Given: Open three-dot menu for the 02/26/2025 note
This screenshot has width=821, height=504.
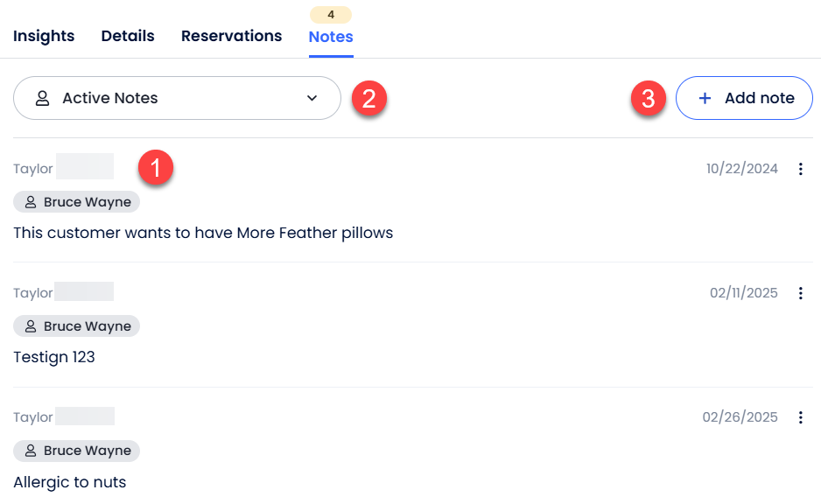Looking at the screenshot, I should coord(800,417).
